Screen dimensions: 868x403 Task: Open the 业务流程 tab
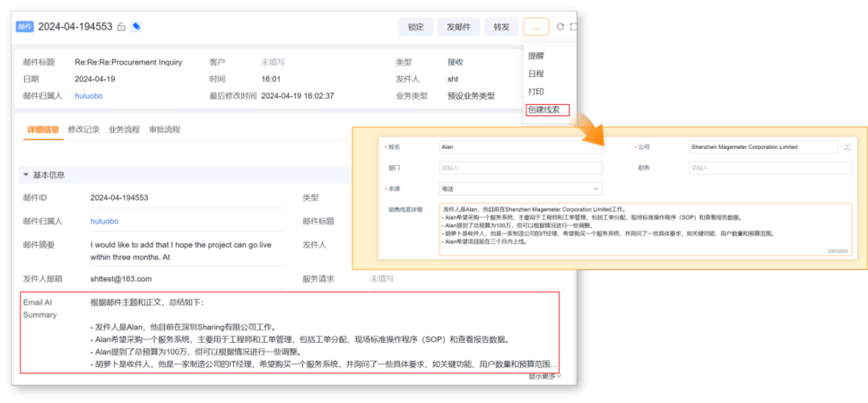pos(124,130)
